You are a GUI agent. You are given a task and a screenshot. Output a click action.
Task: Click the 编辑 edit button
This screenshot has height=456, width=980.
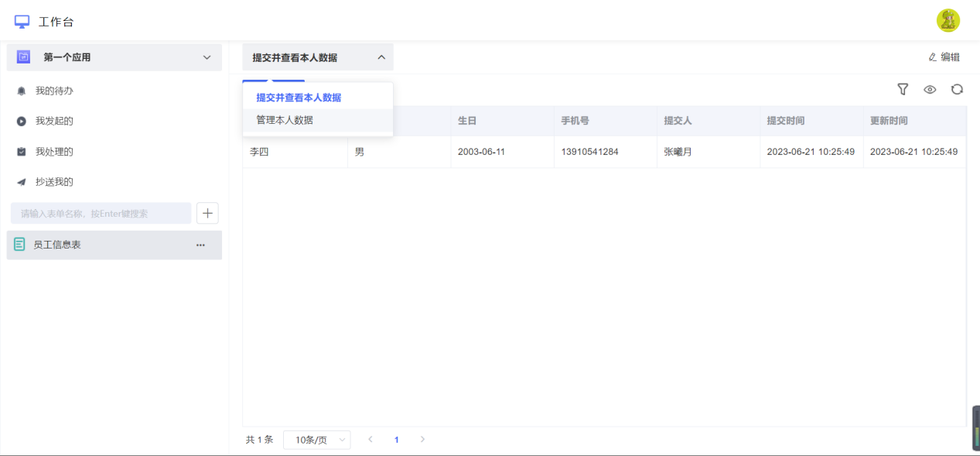[x=944, y=57]
